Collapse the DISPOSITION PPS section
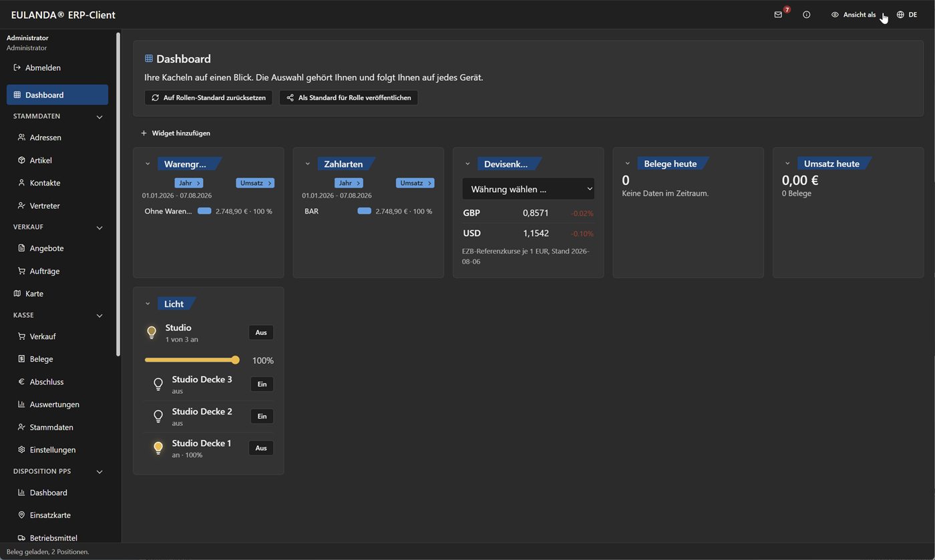Screen dimensions: 935x560 tap(100, 472)
